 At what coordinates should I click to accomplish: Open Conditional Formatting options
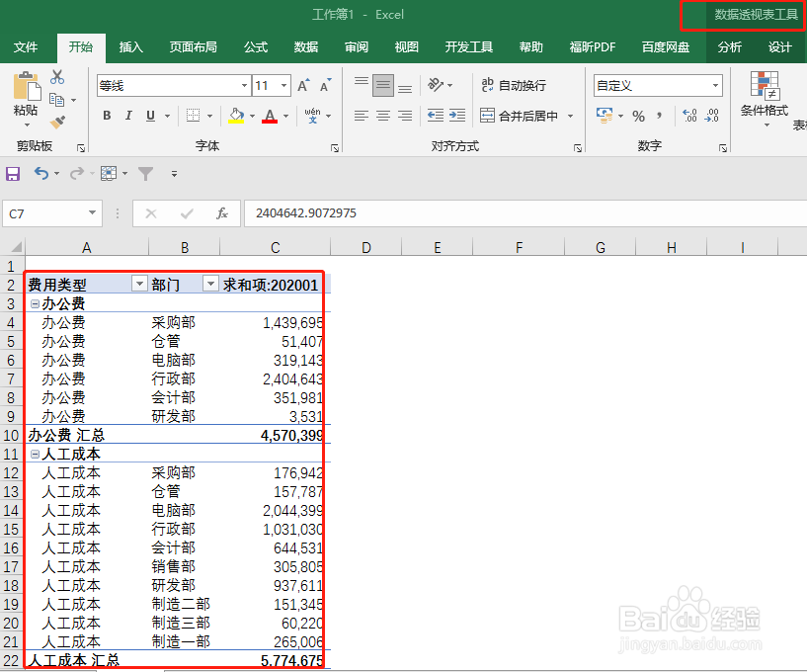point(766,104)
